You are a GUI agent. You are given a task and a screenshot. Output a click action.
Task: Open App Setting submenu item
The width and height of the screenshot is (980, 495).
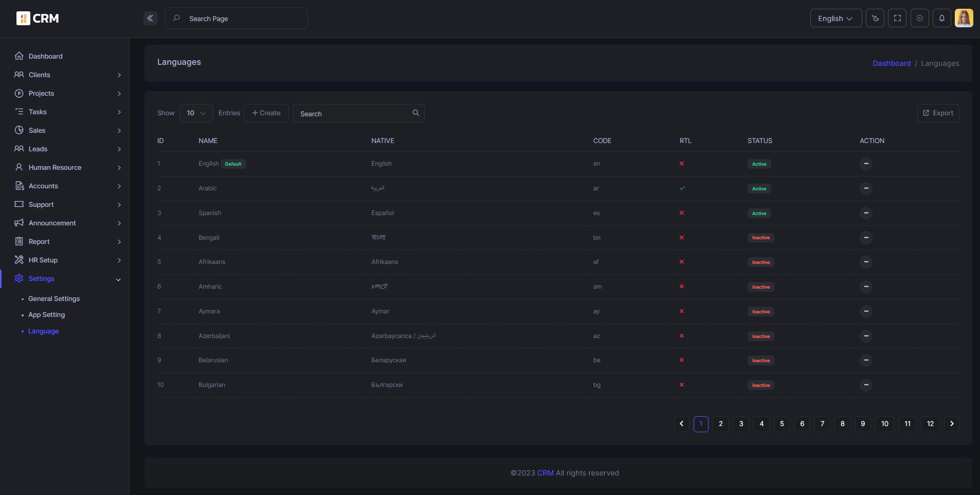47,315
